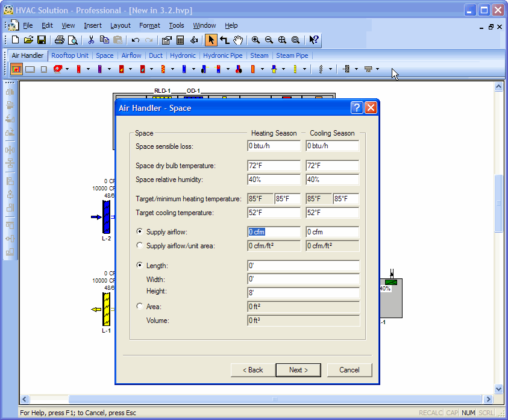This screenshot has height=420, width=508.
Task: Click the < Back button
Action: pyautogui.click(x=253, y=370)
